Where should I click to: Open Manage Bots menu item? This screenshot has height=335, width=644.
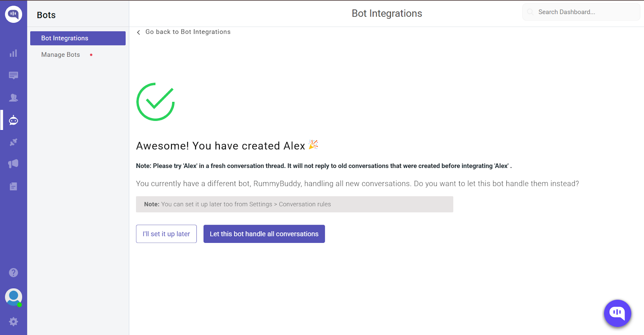60,55
